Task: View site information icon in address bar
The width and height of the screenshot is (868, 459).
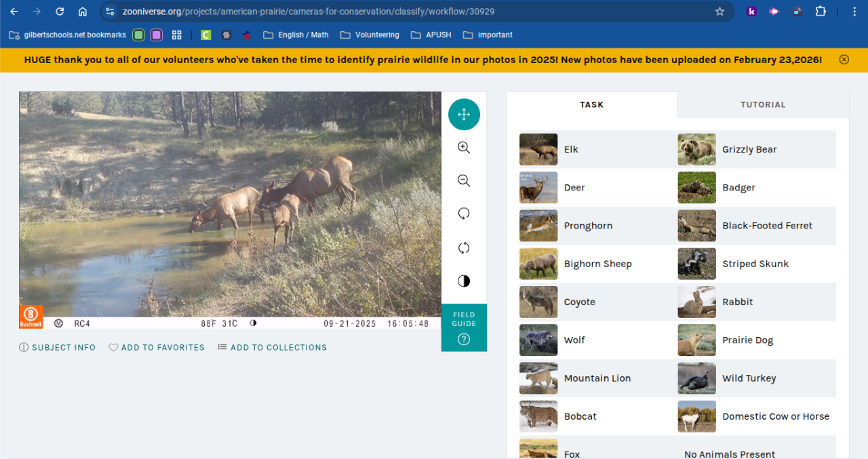Action: [110, 12]
